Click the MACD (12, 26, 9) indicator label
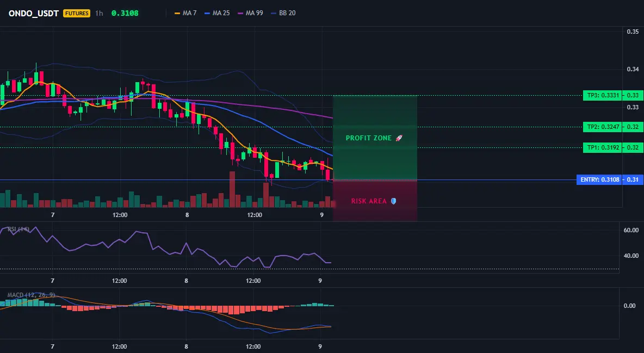 (30, 295)
